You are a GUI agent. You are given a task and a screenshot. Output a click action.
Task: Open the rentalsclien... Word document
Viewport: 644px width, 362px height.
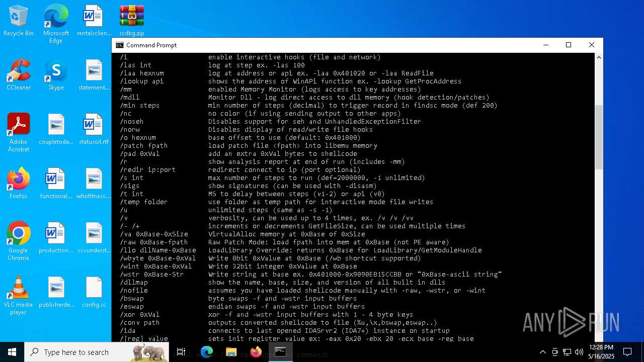[94, 21]
